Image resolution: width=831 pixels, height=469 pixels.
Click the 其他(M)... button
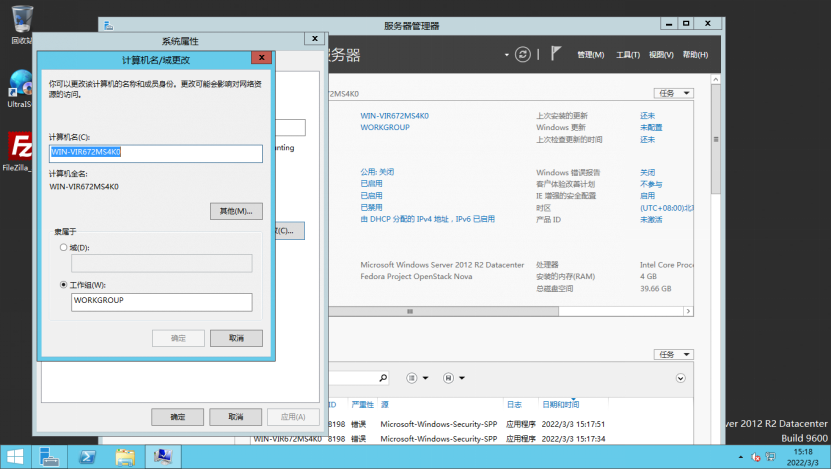(x=236, y=211)
